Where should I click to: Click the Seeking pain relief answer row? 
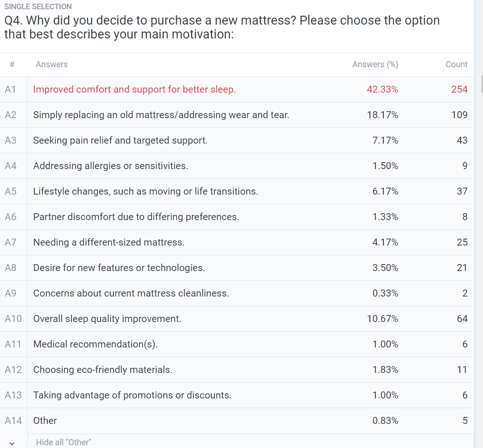(120, 140)
